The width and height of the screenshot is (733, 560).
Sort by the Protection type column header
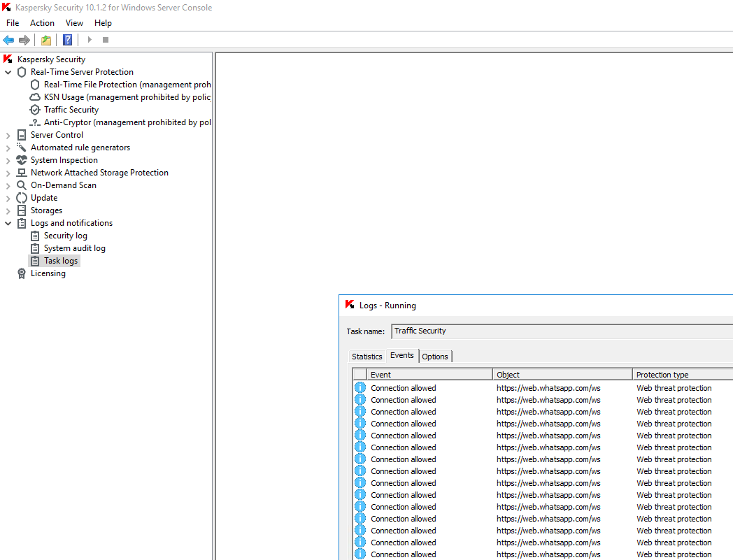(x=683, y=375)
